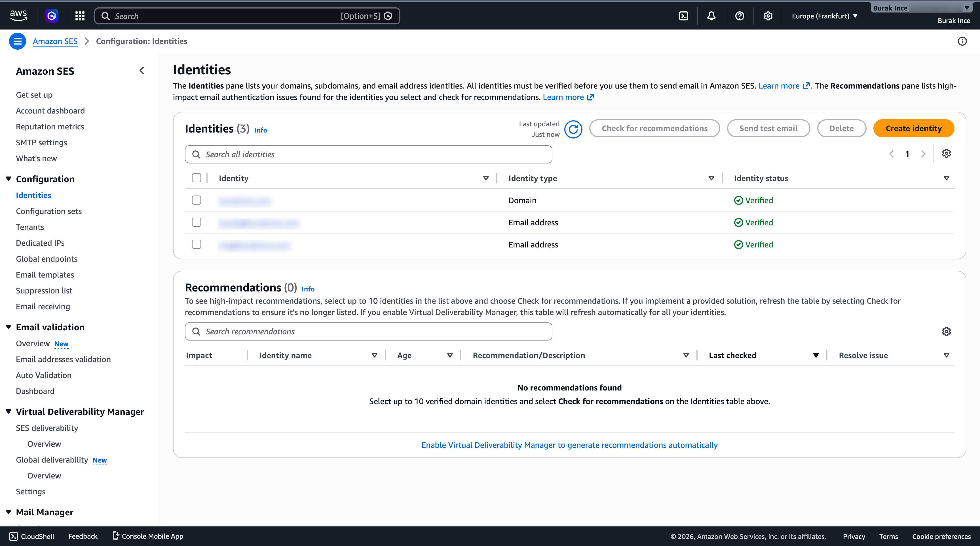
Task: Open Cookie preferences in the footer
Action: [941, 536]
